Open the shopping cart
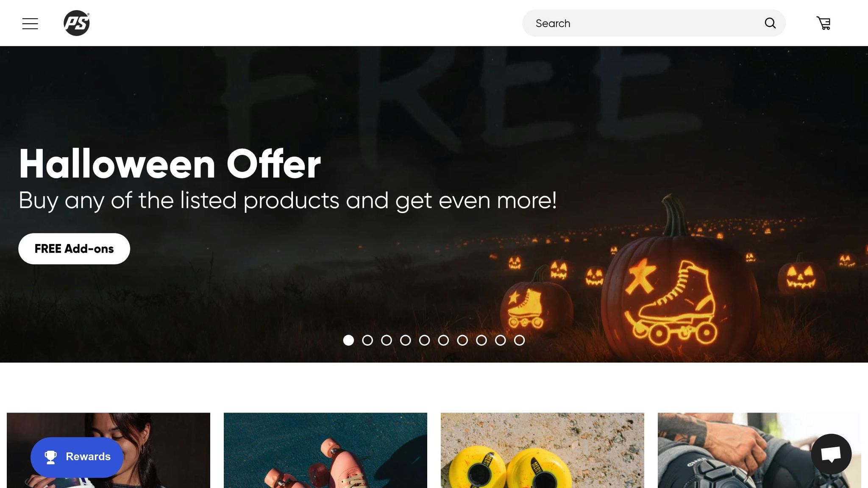Screen dimensions: 868x488 823,23
